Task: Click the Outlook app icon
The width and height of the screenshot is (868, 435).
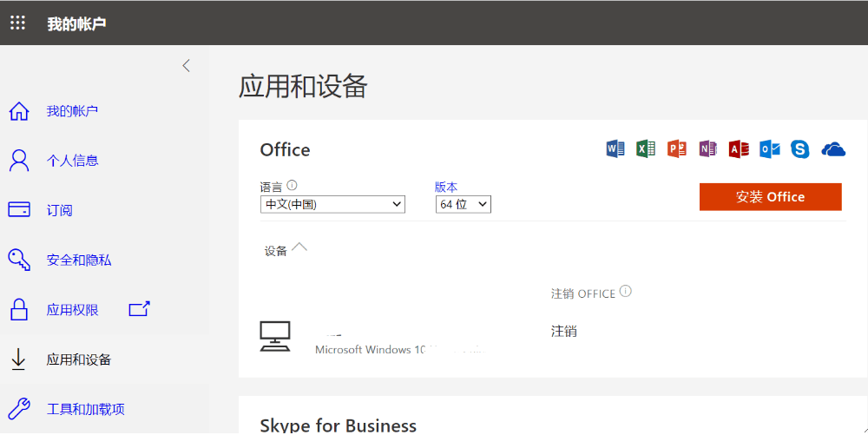Action: [x=769, y=148]
